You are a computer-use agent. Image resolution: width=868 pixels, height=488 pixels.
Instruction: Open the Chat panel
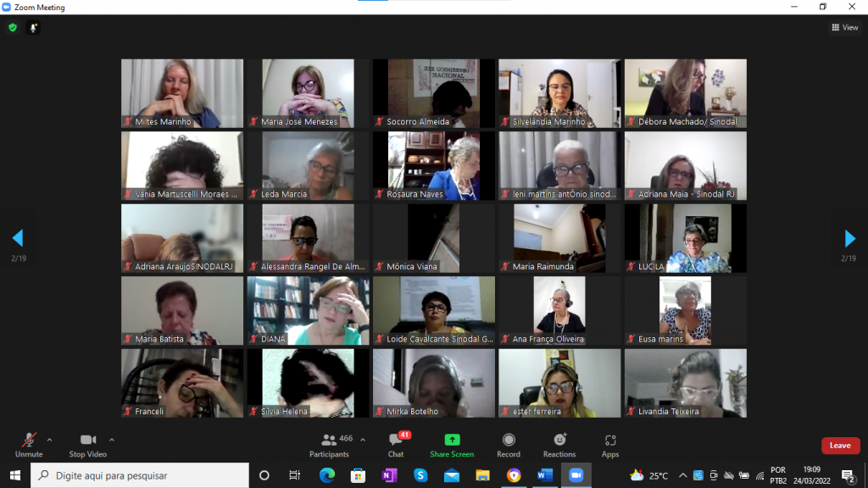396,444
